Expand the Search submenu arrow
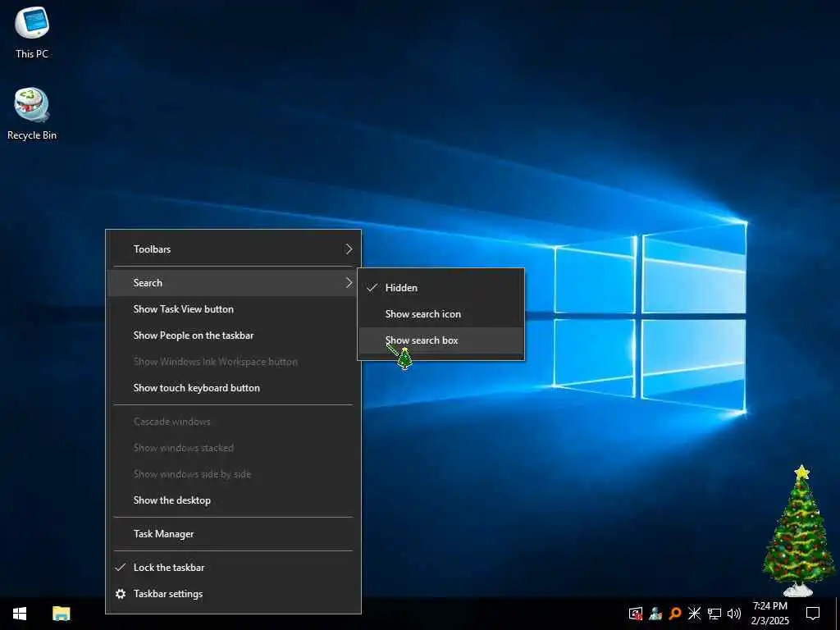840x630 pixels. [349, 283]
